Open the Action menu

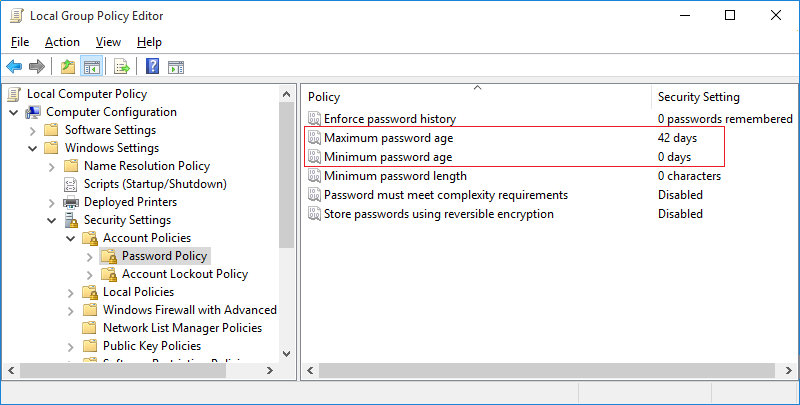click(62, 42)
